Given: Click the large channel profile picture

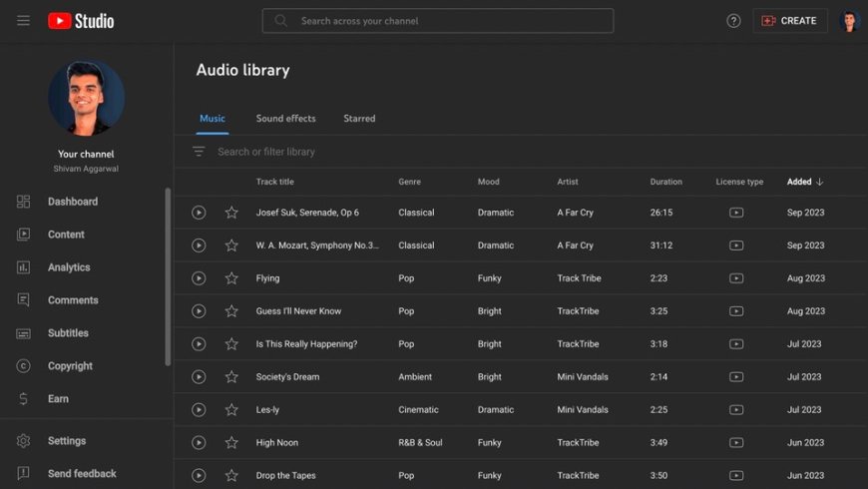Looking at the screenshot, I should pos(86,98).
